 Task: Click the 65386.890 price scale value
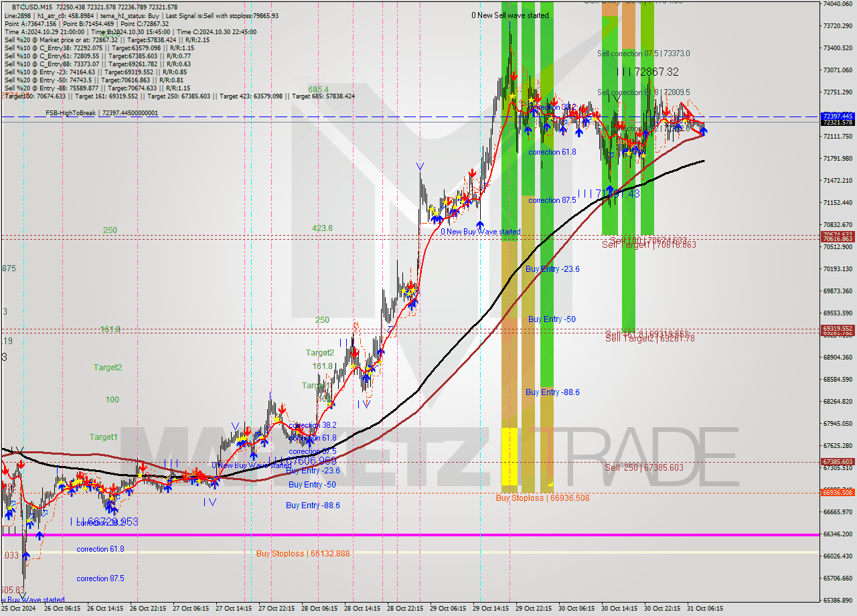pos(838,600)
